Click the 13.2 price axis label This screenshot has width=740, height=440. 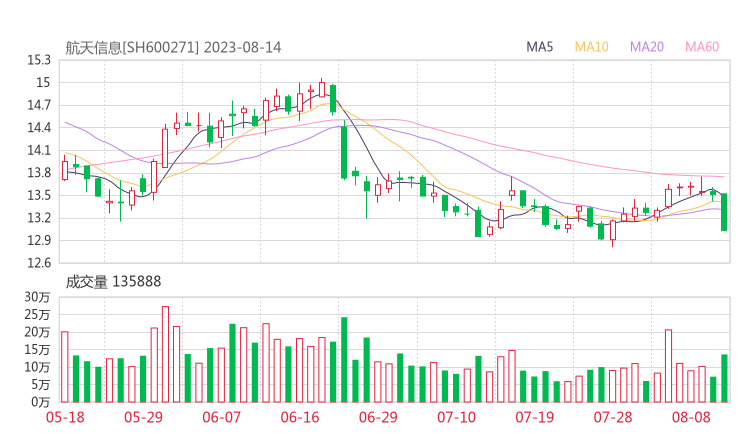point(39,218)
